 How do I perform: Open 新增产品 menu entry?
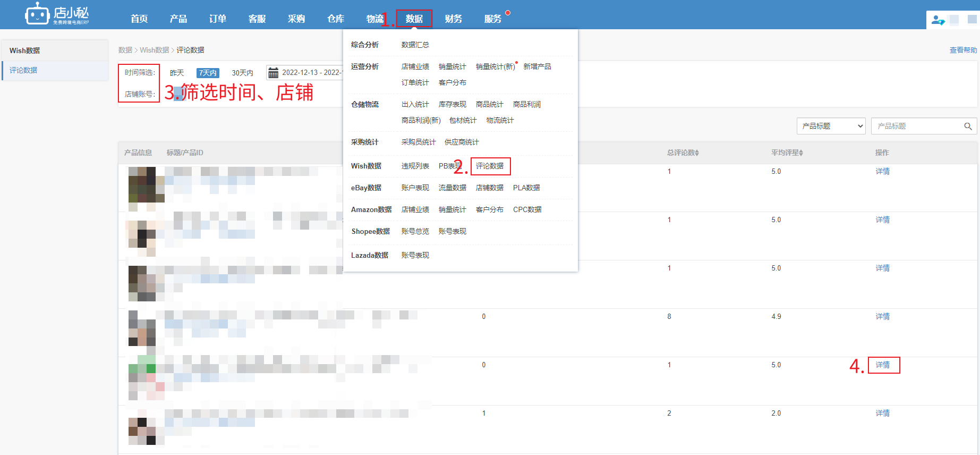[x=538, y=66]
